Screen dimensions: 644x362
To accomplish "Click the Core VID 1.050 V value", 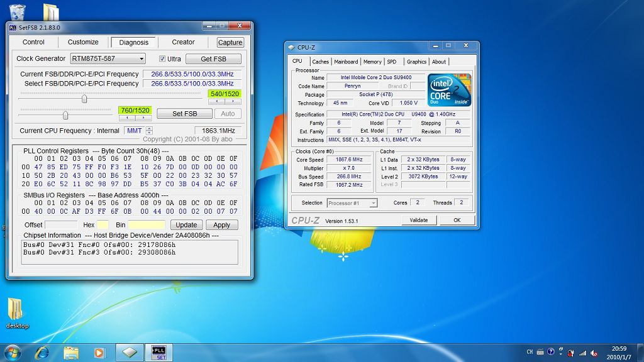I will 408,103.
